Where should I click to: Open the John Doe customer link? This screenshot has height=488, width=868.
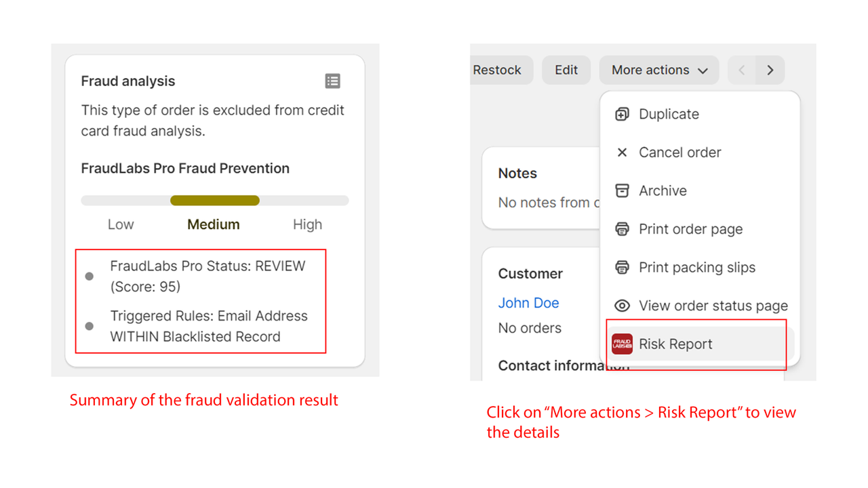pyautogui.click(x=528, y=303)
